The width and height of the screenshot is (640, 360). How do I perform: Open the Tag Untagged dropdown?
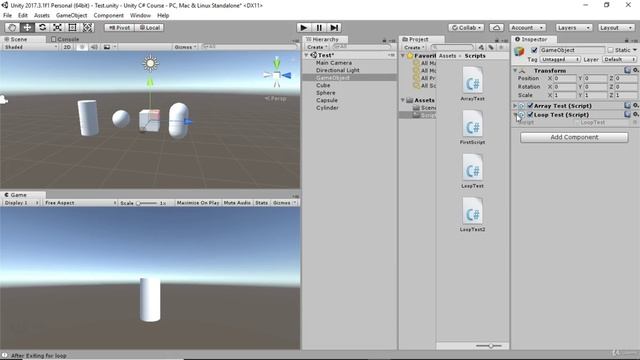(x=560, y=59)
